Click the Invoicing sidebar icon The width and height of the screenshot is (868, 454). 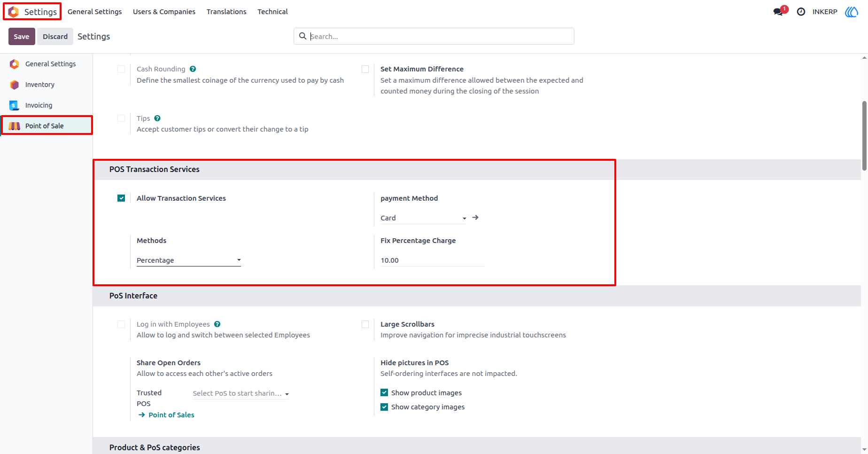(x=15, y=105)
